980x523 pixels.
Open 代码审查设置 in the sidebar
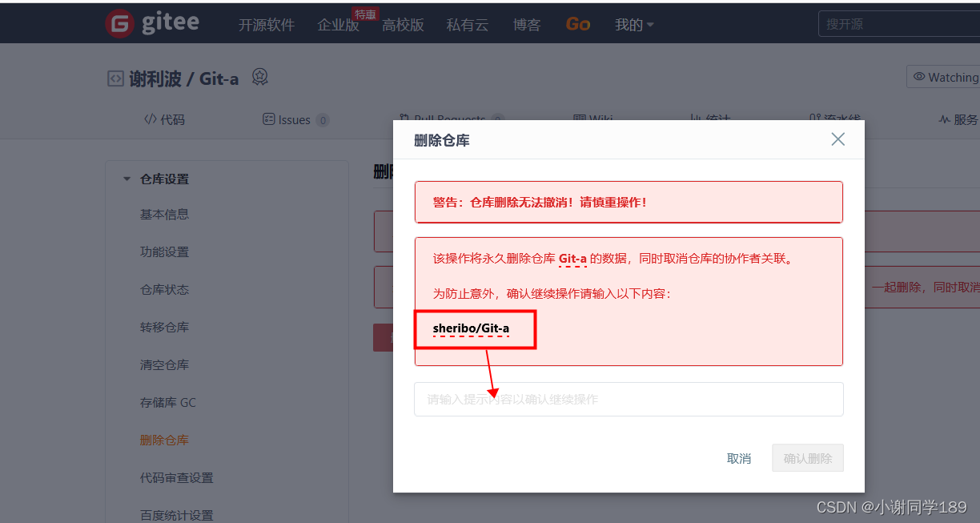click(x=176, y=477)
